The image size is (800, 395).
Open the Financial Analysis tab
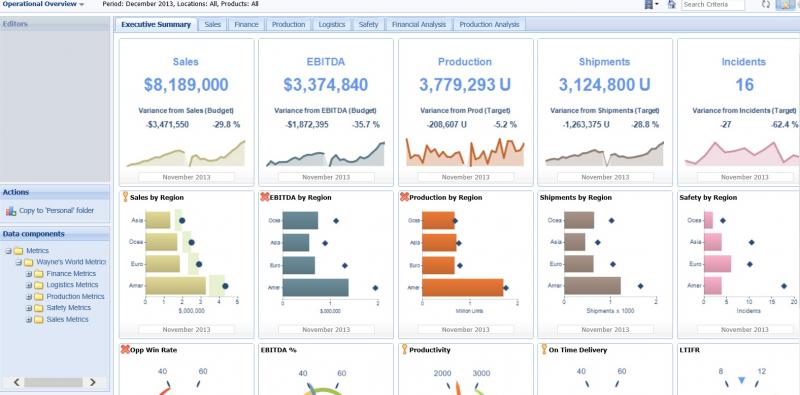[419, 24]
